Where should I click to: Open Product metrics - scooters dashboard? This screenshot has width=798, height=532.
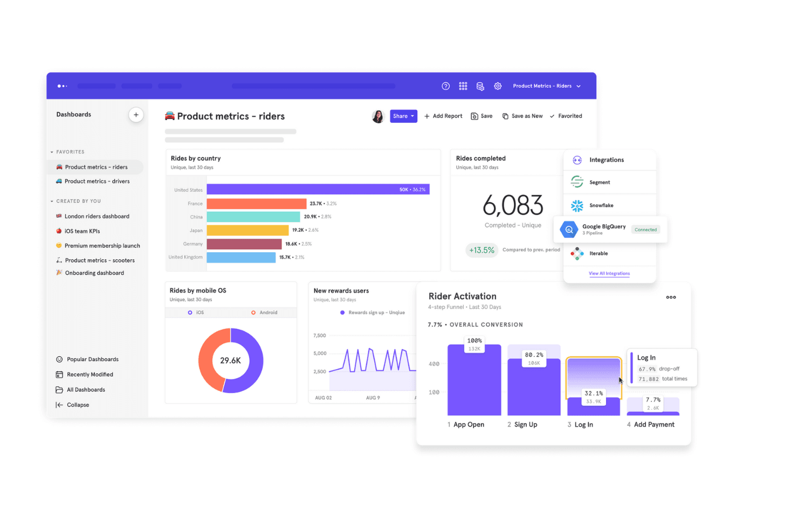tap(95, 260)
